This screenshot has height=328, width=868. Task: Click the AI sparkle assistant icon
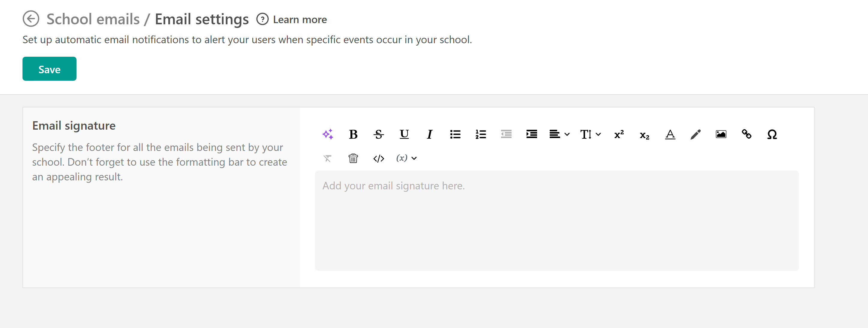(328, 134)
